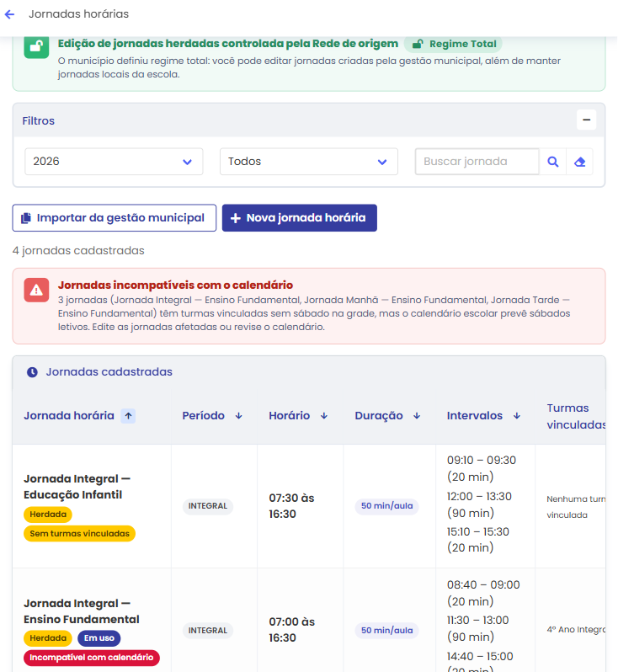Viewport: 618px width, 672px height.
Task: Sort by Duração column arrow
Action: tap(417, 416)
